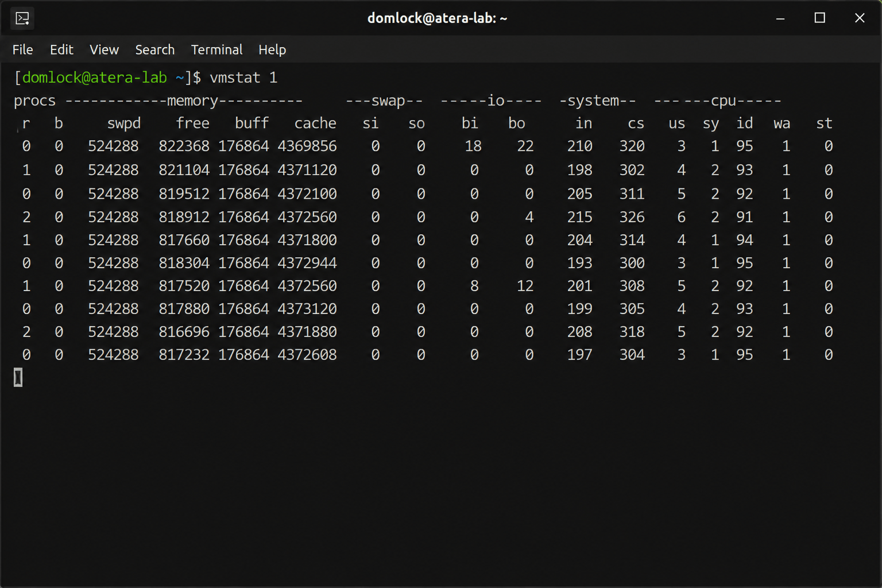Click the si column header
The height and width of the screenshot is (588, 882).
370,123
